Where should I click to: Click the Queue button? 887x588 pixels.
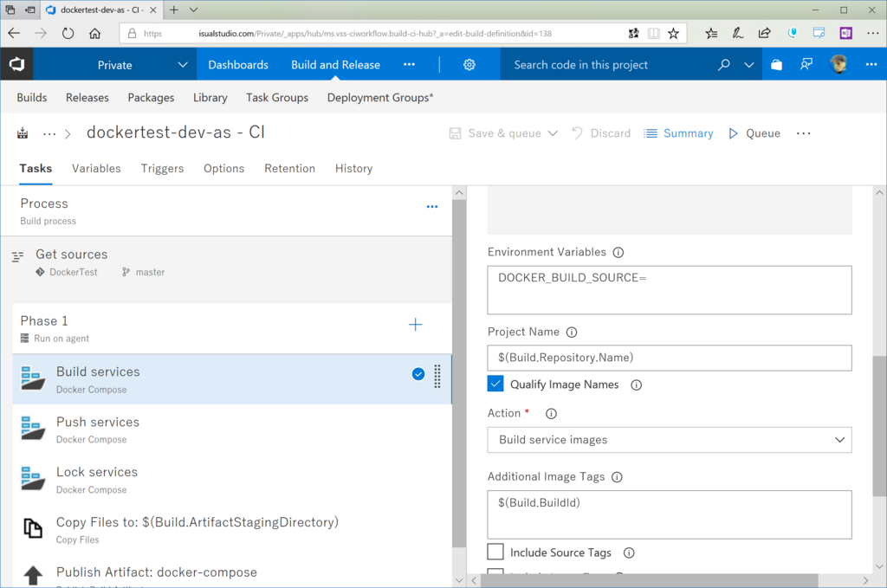click(754, 133)
